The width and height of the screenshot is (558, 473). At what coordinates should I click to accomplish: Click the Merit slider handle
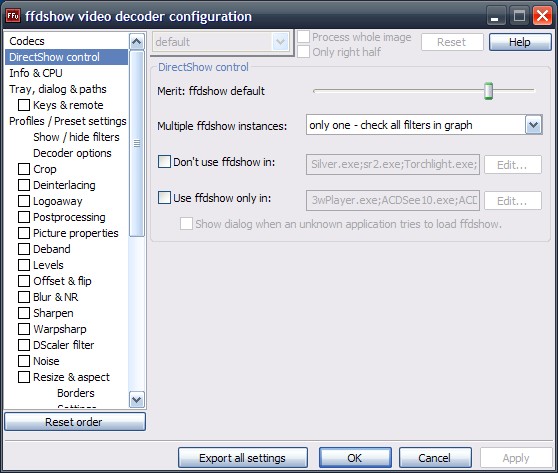pyautogui.click(x=489, y=91)
